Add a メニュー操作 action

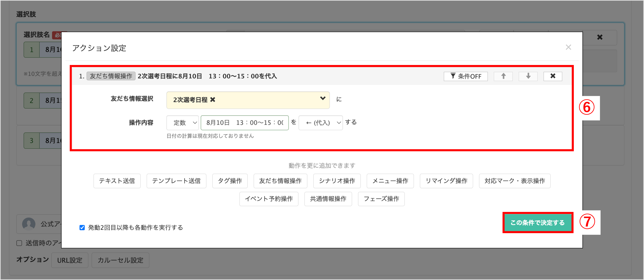click(390, 181)
